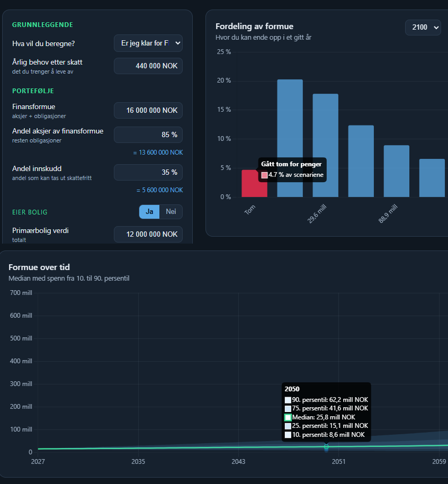448x484 pixels.
Task: Edit the Finansformue 16 000 000 NOK field
Action: coord(148,110)
